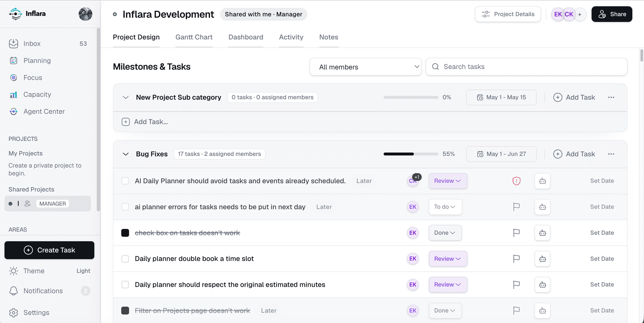
Task: Open Focus mode in sidebar
Action: tap(33, 78)
